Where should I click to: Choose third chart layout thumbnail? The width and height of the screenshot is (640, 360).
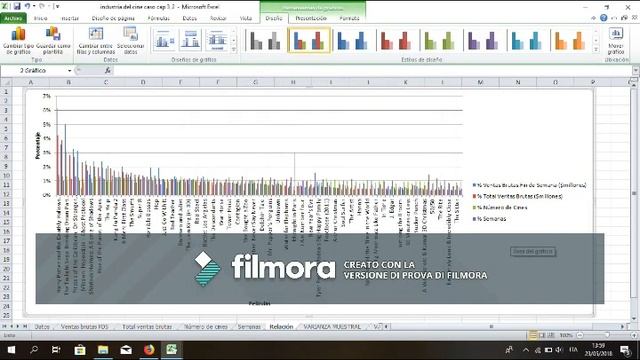tap(217, 40)
